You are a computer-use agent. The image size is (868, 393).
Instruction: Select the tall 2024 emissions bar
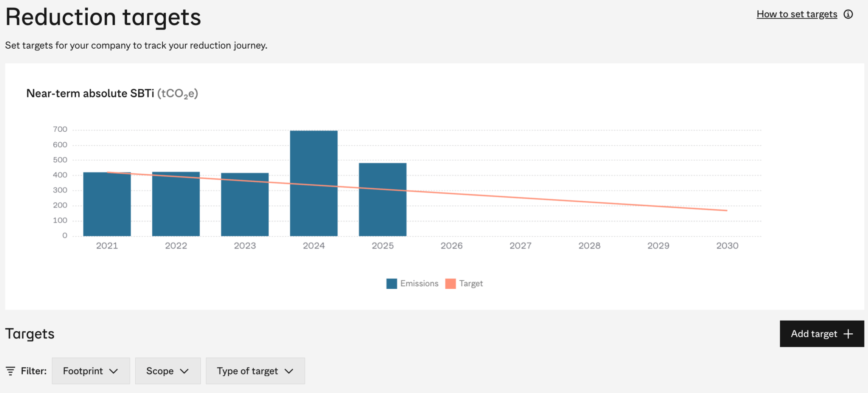click(313, 182)
